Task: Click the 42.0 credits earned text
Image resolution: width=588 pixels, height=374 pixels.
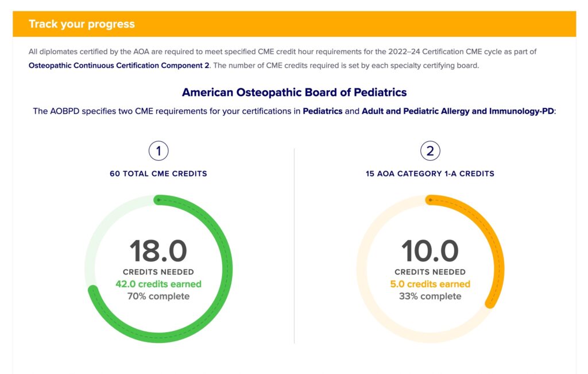Action: [158, 284]
